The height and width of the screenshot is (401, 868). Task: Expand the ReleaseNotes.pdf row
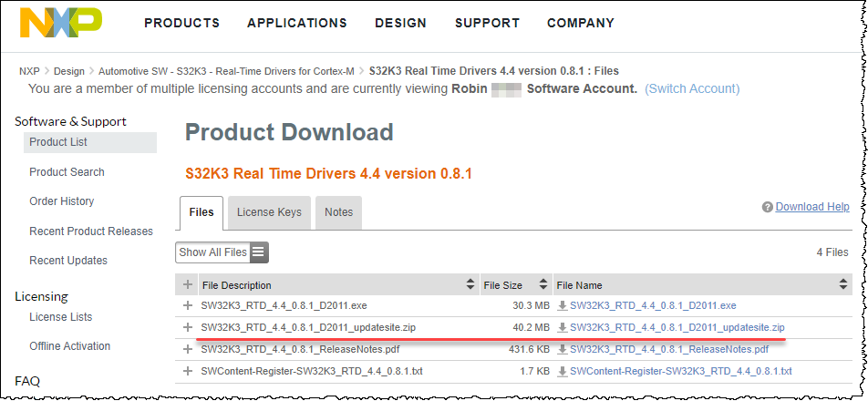click(188, 350)
